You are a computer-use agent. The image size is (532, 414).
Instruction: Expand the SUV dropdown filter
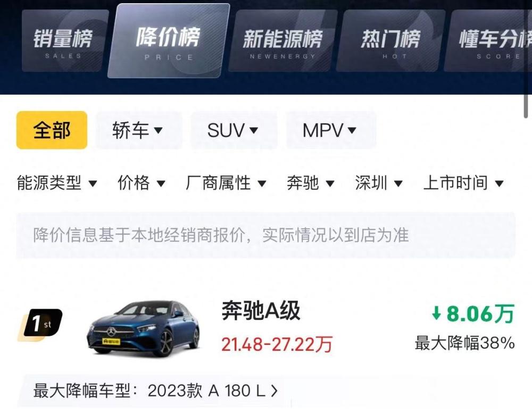coord(234,130)
